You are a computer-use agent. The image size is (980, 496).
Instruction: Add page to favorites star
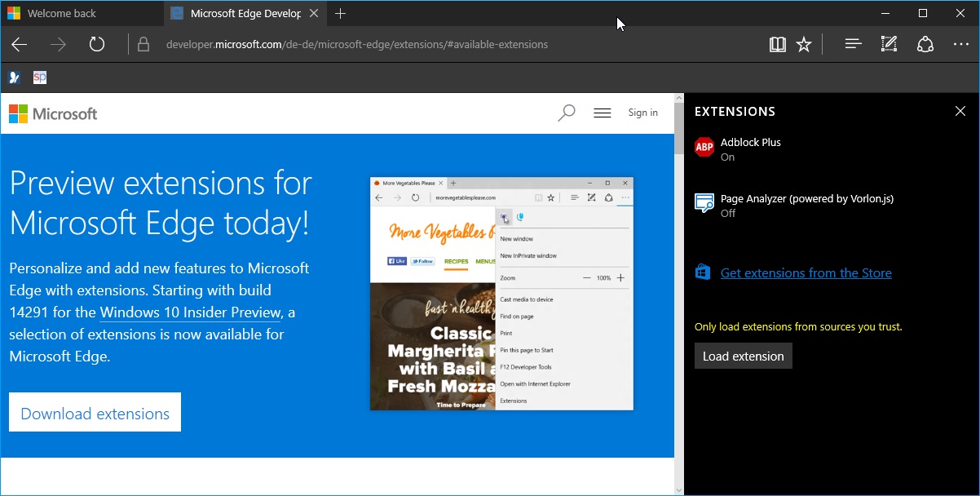(804, 44)
